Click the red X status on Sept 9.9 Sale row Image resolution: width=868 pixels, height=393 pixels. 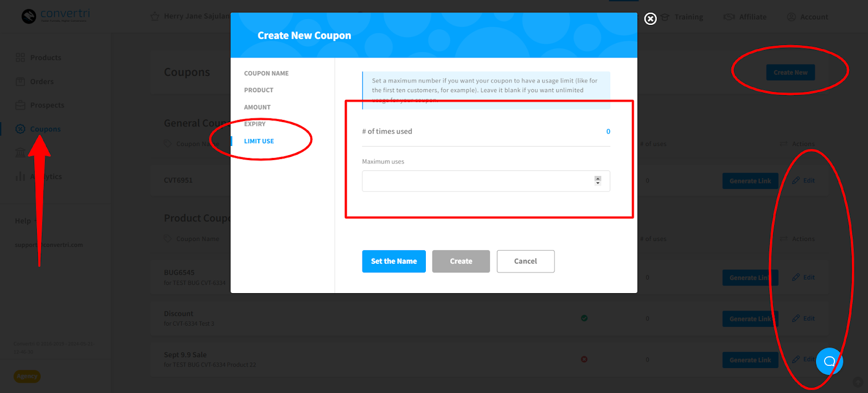click(584, 359)
